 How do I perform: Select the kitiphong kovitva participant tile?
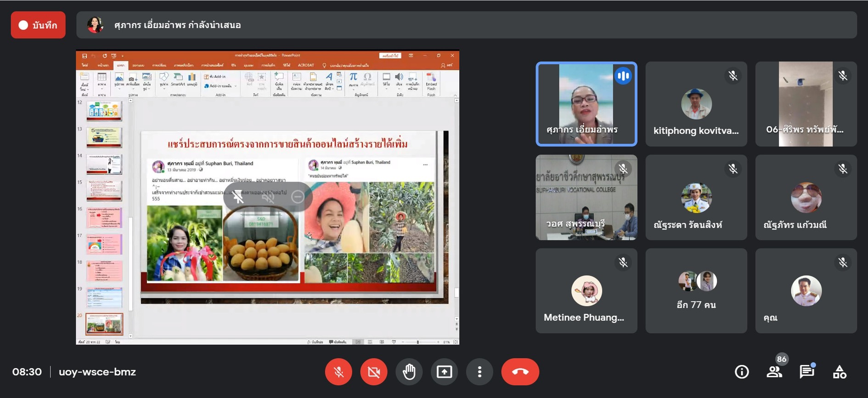[696, 104]
